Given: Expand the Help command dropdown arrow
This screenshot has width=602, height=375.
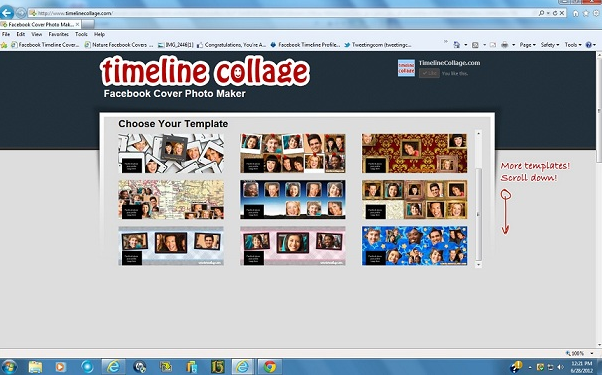Looking at the screenshot, I should [x=594, y=45].
